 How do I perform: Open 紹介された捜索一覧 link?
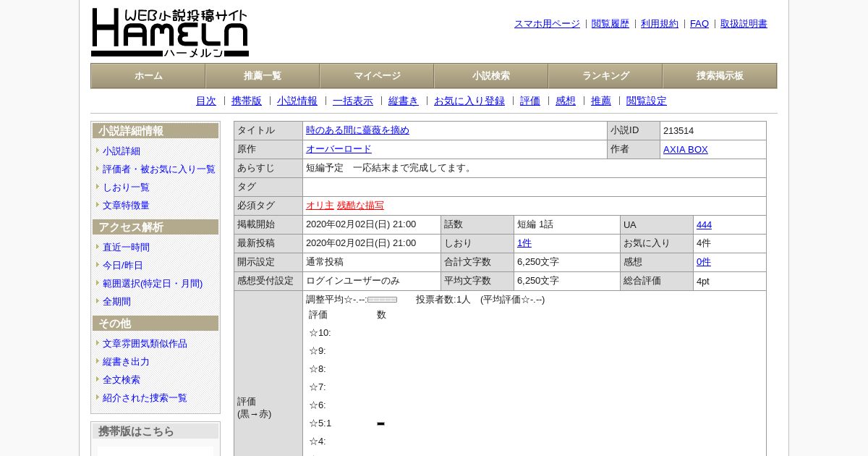click(145, 398)
